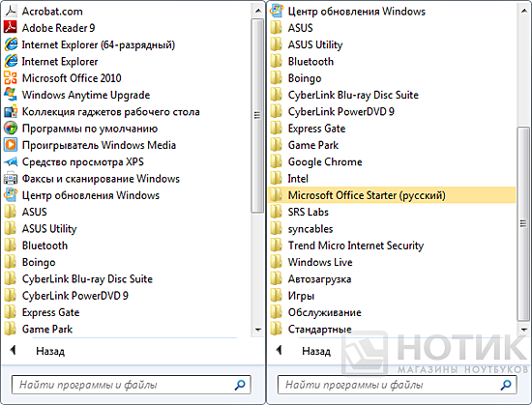Open Программы по умолчанию icon

pyautogui.click(x=11, y=129)
